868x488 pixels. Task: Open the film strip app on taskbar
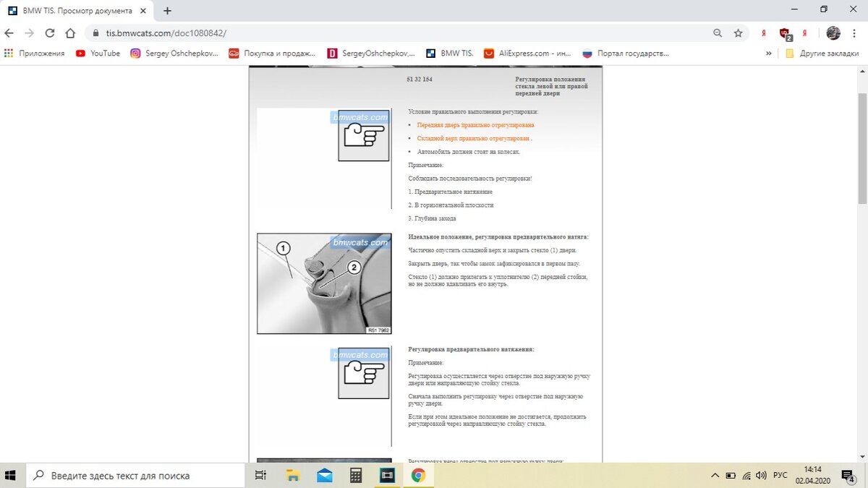pos(387,475)
